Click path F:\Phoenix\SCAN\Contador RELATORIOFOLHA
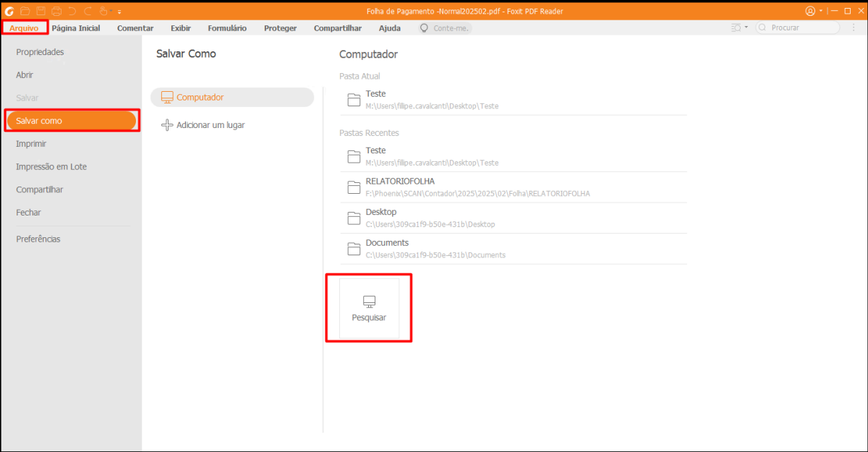The height and width of the screenshot is (452, 868). [478, 194]
